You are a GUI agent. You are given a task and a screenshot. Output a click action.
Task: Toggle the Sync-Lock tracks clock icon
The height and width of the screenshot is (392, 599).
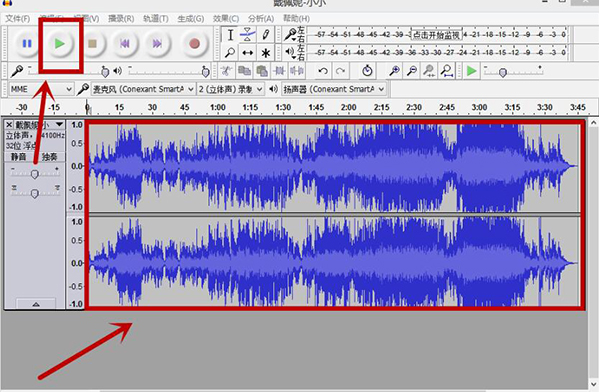367,71
